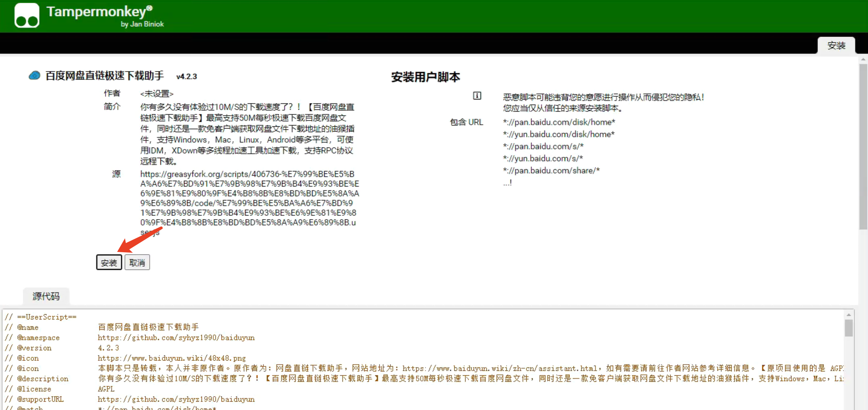This screenshot has height=410, width=868.
Task: Click the malicious script warning text
Action: [603, 102]
